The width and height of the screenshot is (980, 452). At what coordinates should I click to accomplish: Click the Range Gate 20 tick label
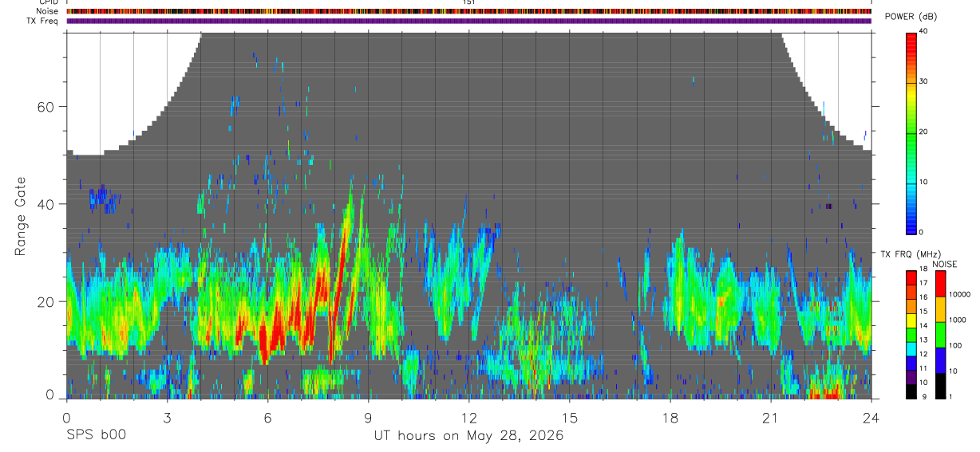coord(47,301)
